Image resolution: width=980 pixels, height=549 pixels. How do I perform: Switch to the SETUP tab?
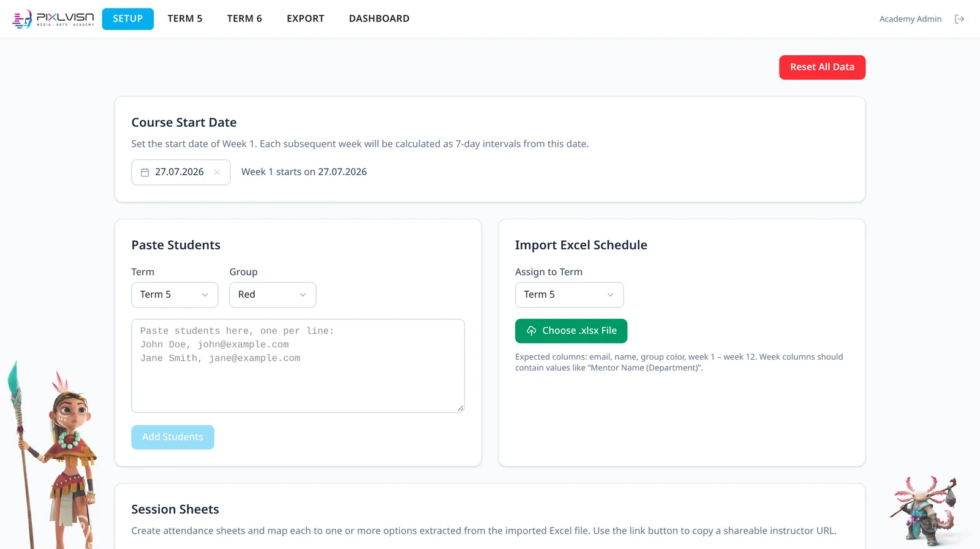point(127,19)
